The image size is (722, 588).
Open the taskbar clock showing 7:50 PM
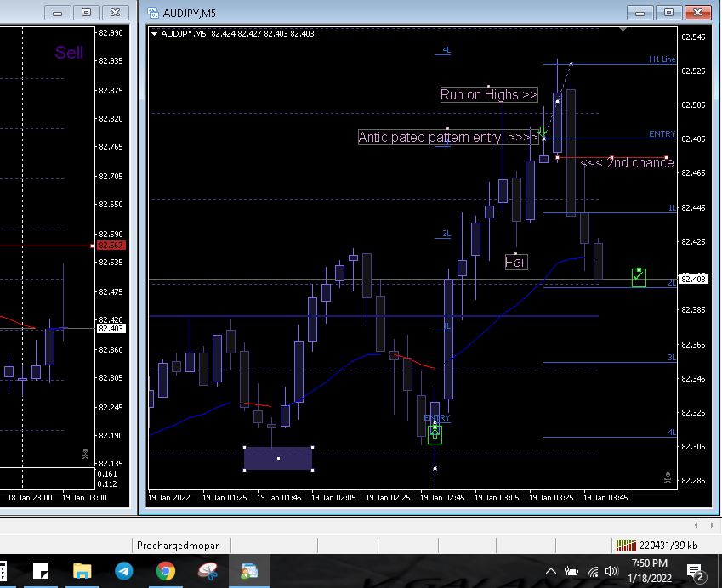point(649,570)
